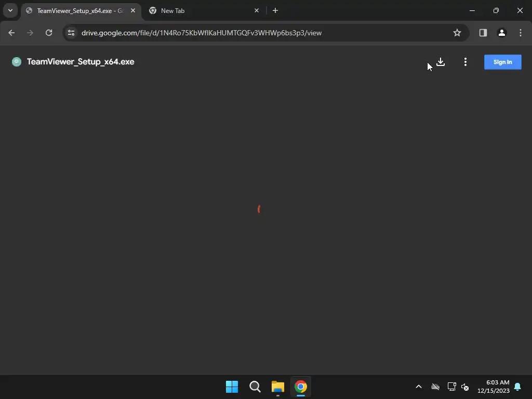Close the TeamViewer_Setup_x64.exe tab
The image size is (532, 399).
[133, 10]
